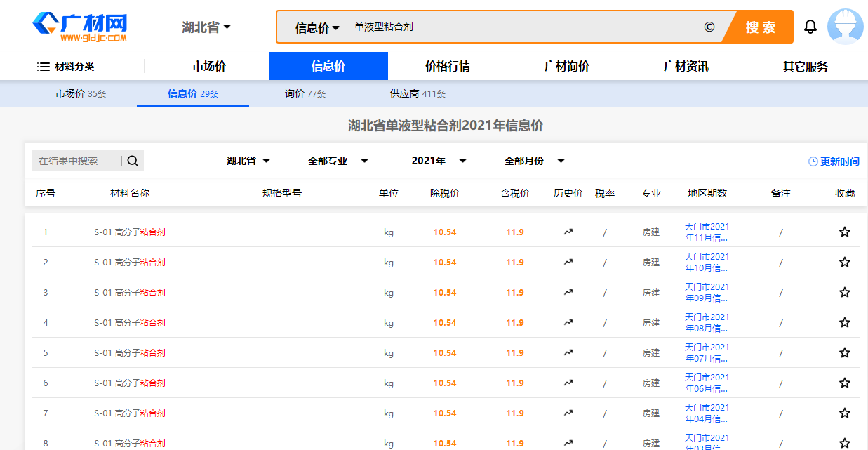Viewport: 868px width, 450px height.
Task: View history price trend for row 6
Action: pyautogui.click(x=568, y=383)
